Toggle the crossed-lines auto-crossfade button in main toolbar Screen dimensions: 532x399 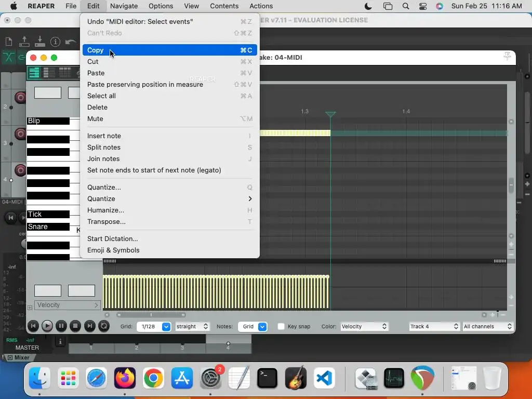[8, 57]
